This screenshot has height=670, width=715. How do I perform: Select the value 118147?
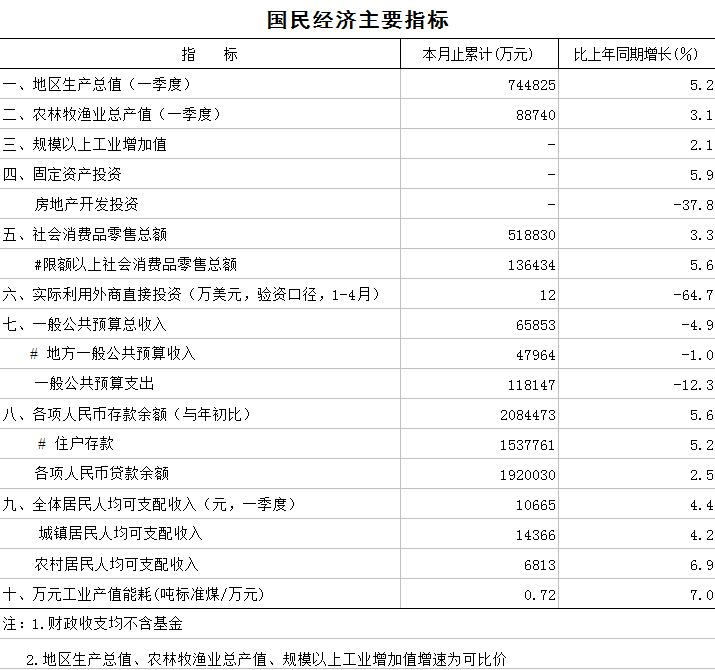(x=532, y=385)
